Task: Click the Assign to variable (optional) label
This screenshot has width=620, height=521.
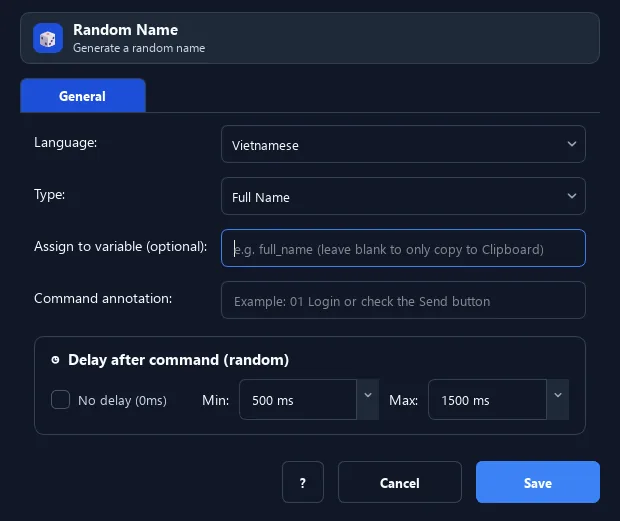Action: pyautogui.click(x=121, y=247)
